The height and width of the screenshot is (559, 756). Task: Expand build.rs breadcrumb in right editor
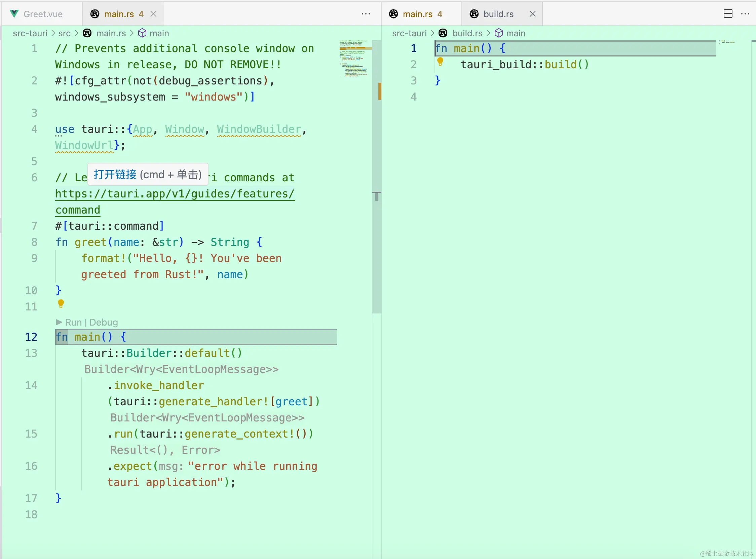pos(467,33)
